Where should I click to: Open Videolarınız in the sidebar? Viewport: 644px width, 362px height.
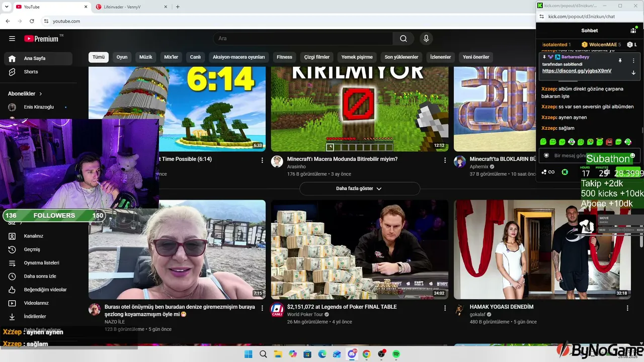click(38, 303)
